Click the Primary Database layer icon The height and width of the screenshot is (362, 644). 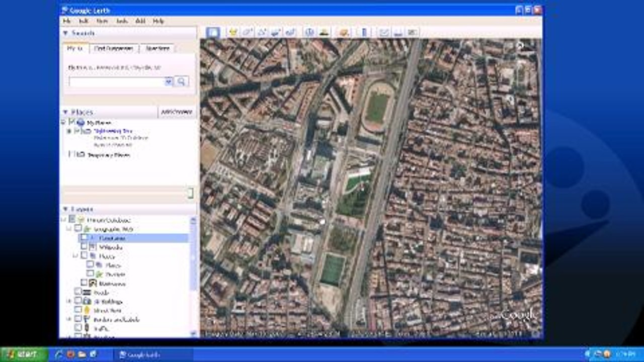81,220
